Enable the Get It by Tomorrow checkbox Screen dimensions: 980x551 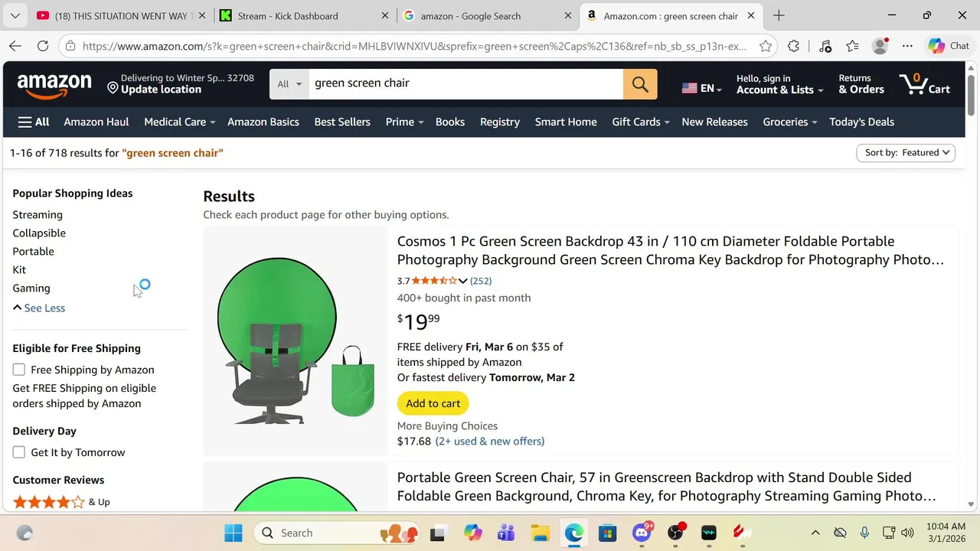19,452
